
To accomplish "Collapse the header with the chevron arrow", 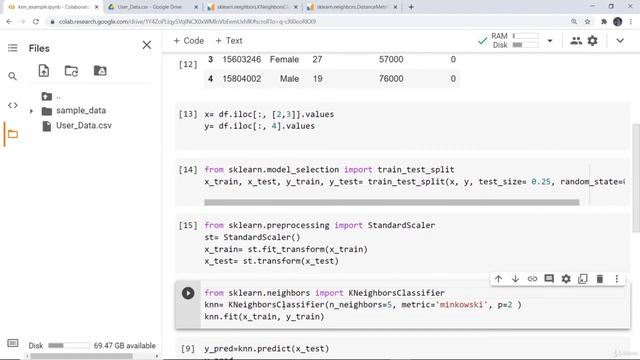I will pos(620,41).
